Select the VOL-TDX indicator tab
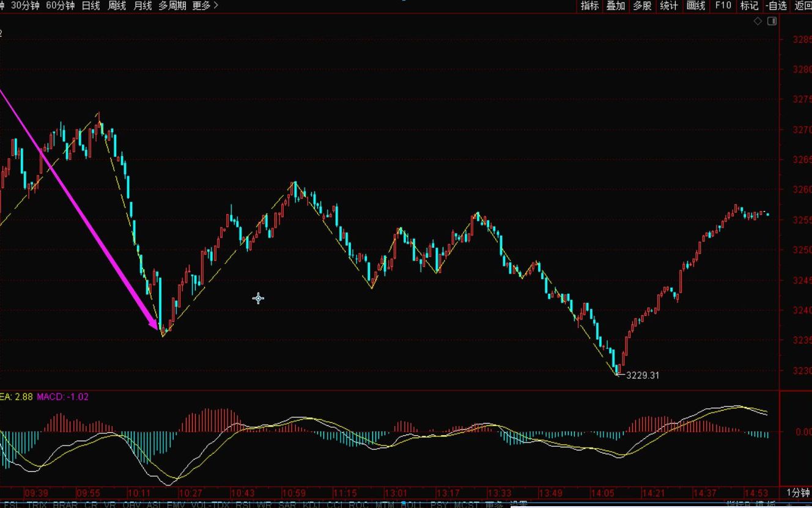This screenshot has height=508, width=812. click(x=212, y=505)
